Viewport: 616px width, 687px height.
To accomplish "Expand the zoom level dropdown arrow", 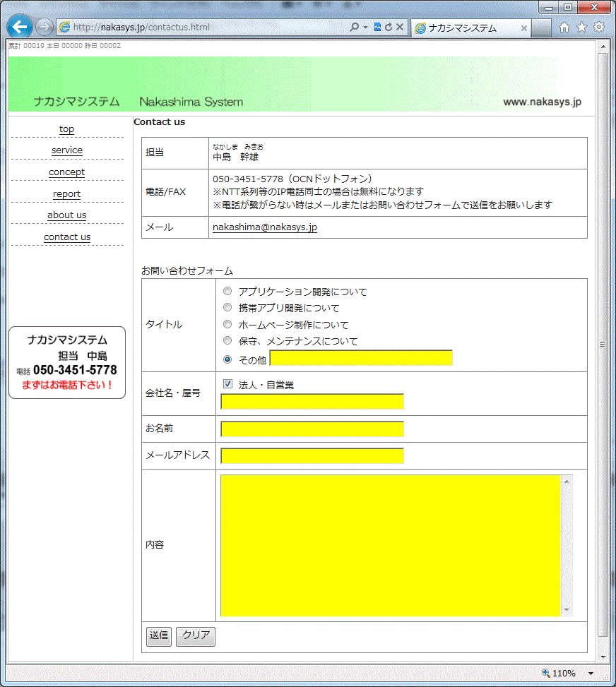I will click(591, 674).
